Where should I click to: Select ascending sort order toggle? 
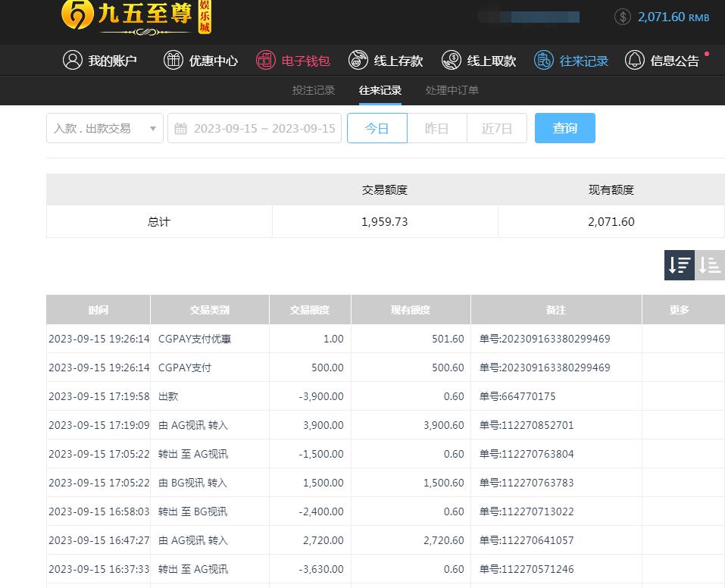[710, 265]
